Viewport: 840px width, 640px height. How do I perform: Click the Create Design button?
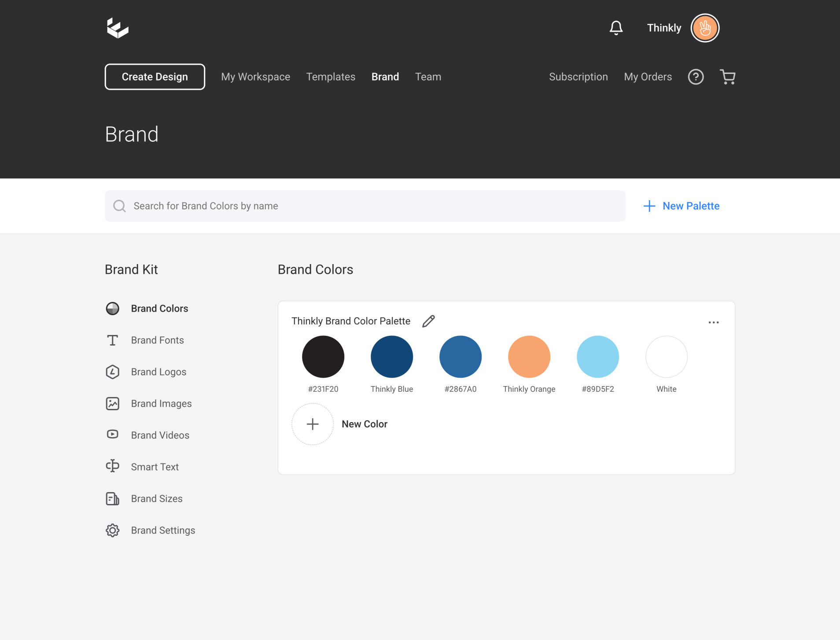tap(155, 77)
